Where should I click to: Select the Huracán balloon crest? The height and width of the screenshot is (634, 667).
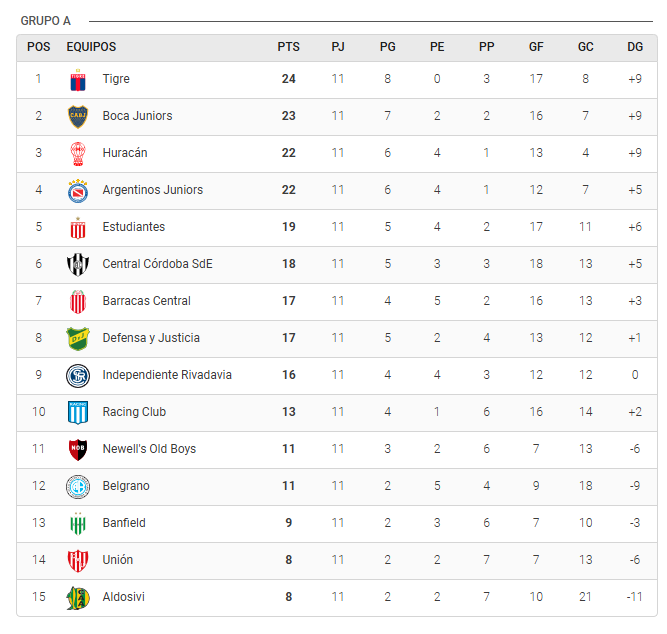[78, 154]
